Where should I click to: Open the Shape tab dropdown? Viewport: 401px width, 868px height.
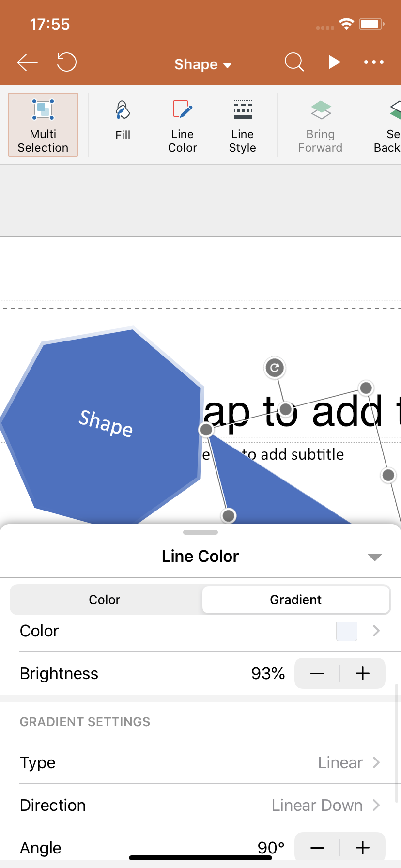tap(203, 64)
